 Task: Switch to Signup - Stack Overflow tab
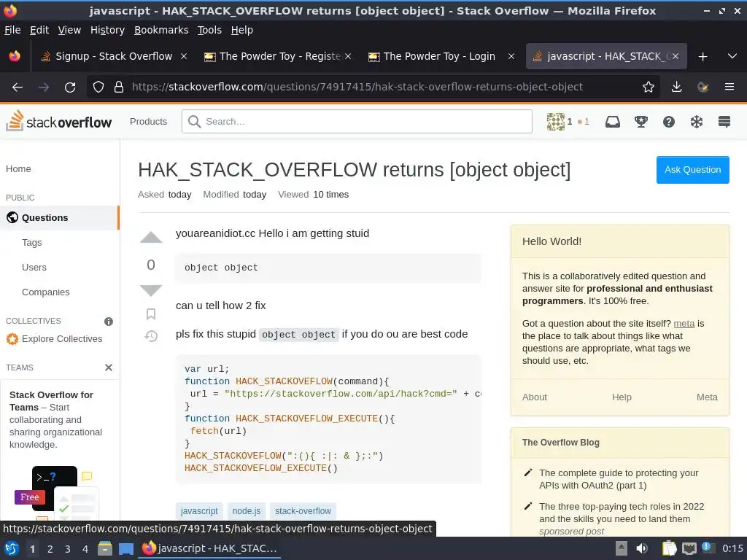[113, 57]
